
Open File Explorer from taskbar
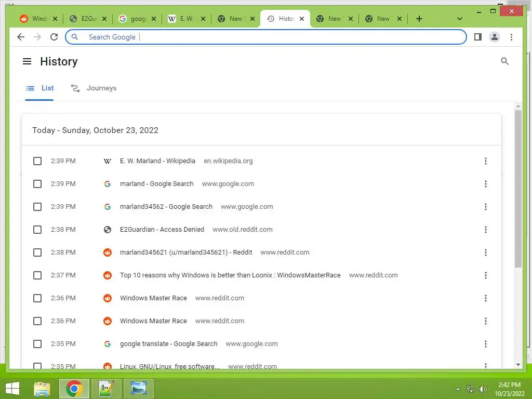point(42,389)
